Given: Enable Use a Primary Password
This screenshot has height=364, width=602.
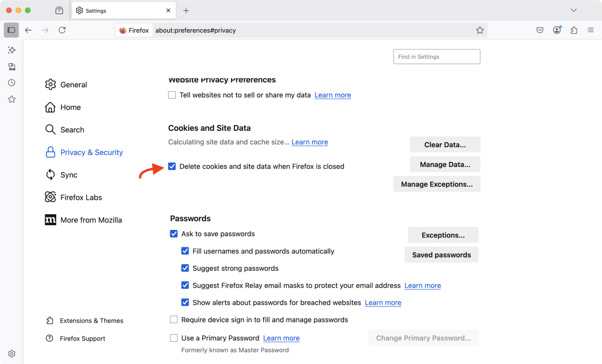Looking at the screenshot, I should [174, 338].
